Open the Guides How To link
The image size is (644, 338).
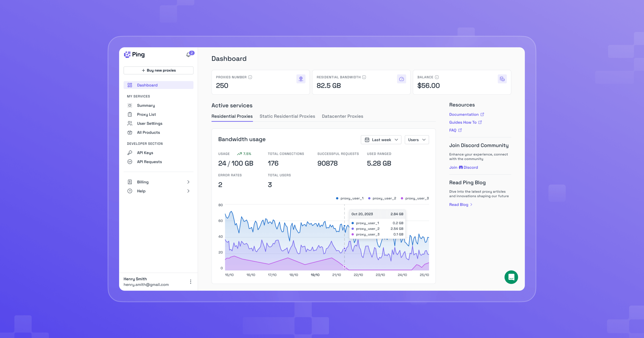click(463, 122)
